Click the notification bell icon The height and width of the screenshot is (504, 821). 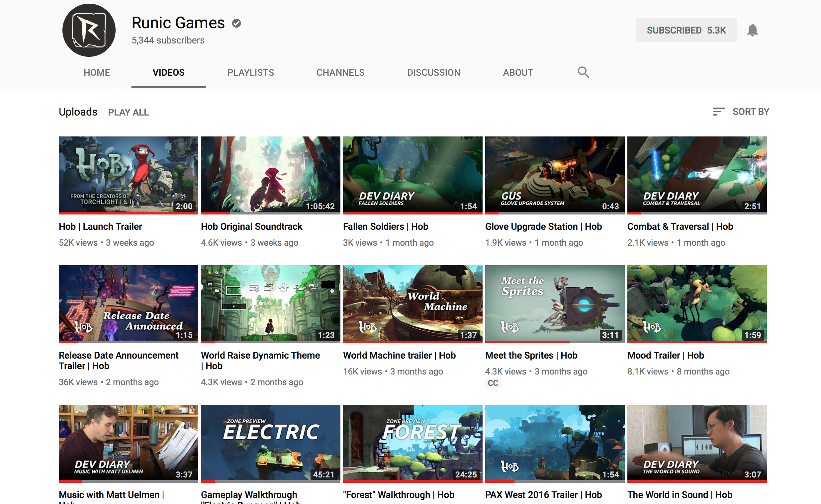pyautogui.click(x=752, y=30)
